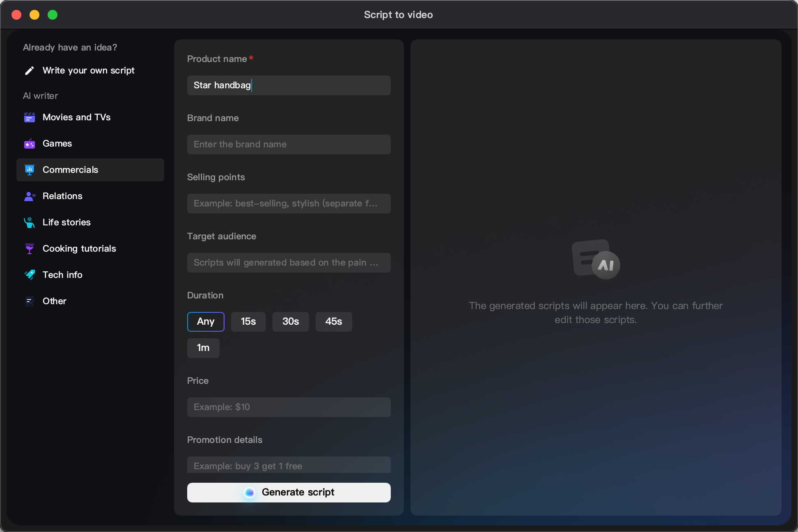Click the Selling points input field
The image size is (798, 532).
(x=289, y=203)
